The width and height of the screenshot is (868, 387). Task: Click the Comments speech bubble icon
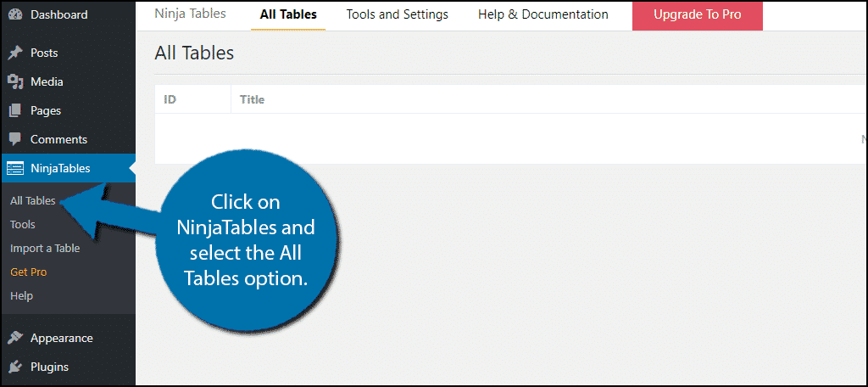(x=15, y=139)
